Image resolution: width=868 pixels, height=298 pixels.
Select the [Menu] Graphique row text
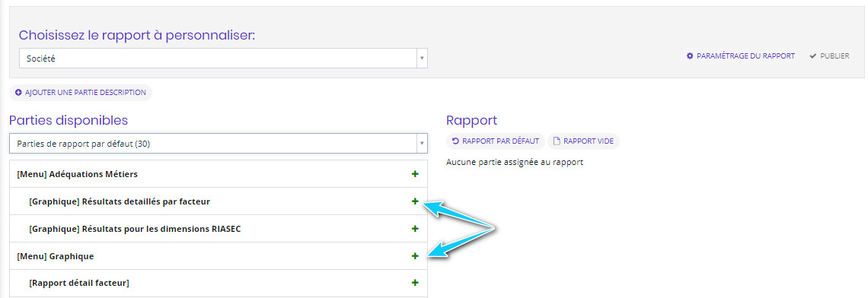pos(56,256)
